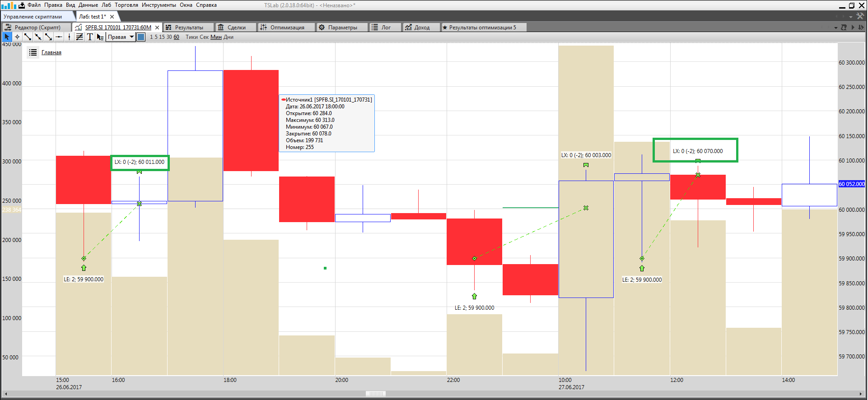This screenshot has height=400, width=868.
Task: Choose the vertical line drawing tool
Action: [69, 37]
